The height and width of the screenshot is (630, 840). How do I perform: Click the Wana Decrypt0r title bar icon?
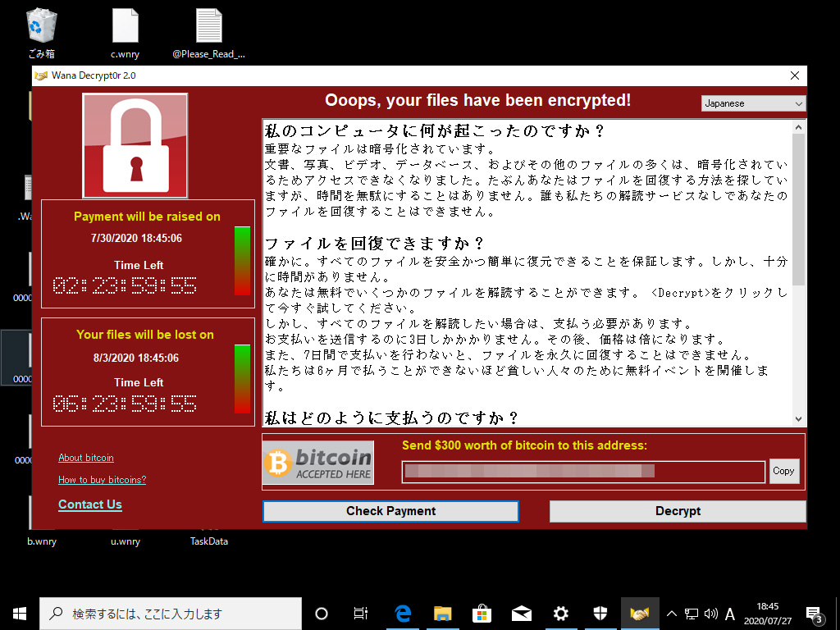pos(41,75)
